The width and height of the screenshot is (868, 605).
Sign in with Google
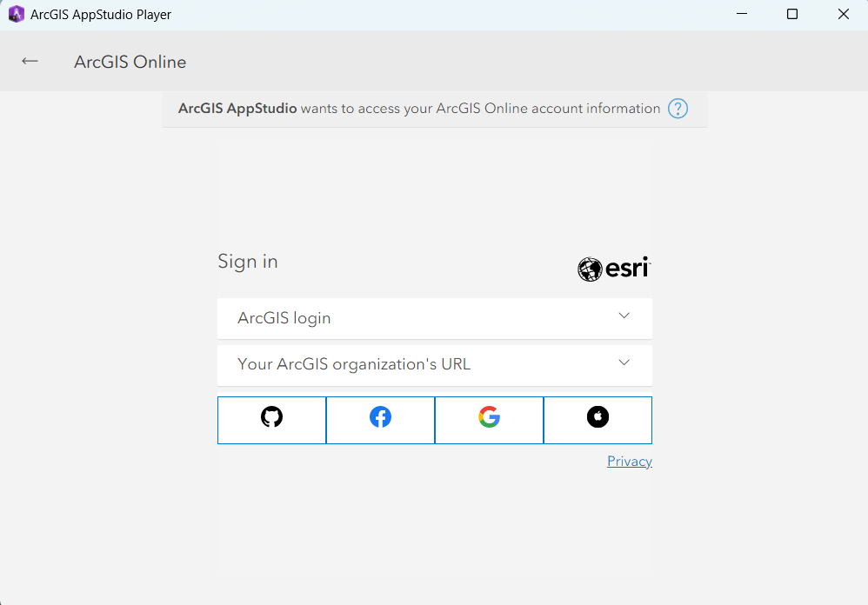point(490,420)
